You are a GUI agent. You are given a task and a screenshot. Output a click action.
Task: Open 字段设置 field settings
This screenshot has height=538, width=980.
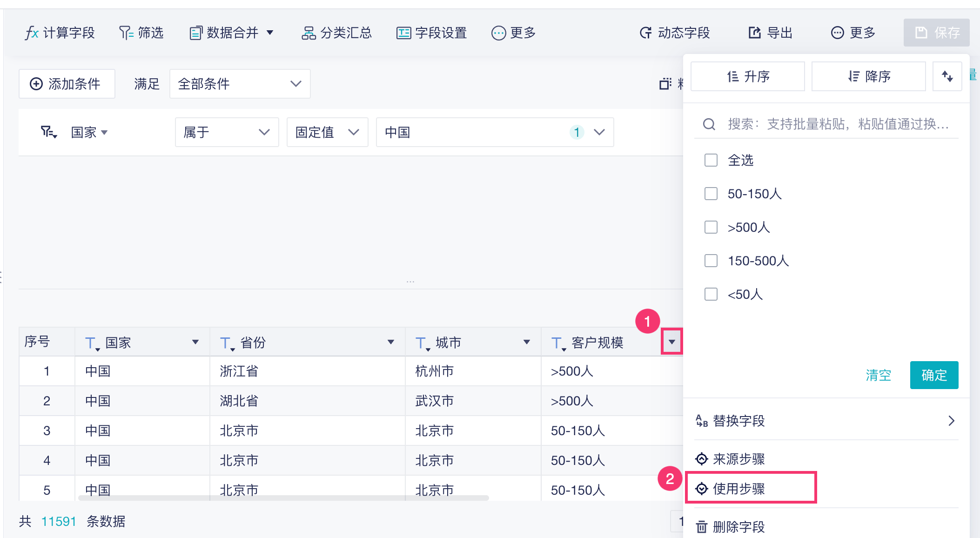coord(431,33)
